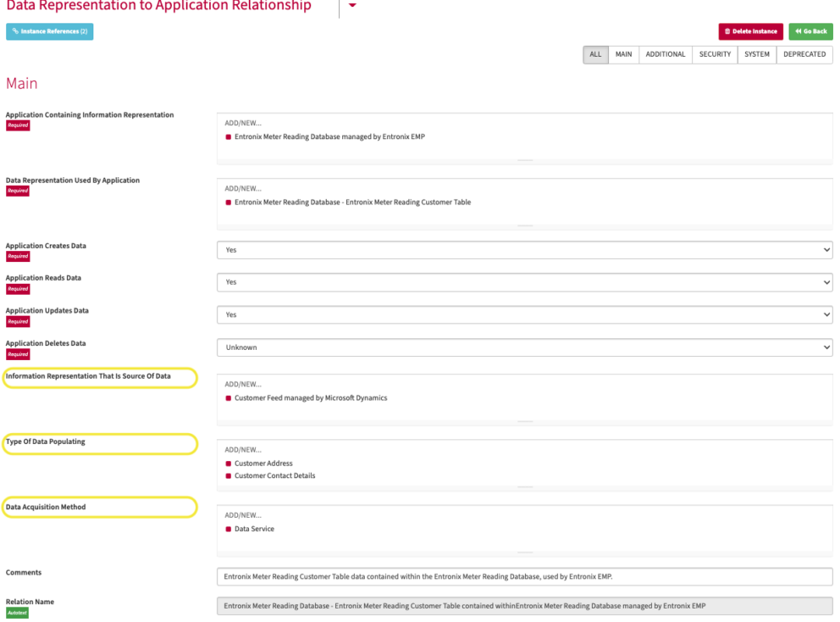
Task: Click inside the Comments text field
Action: (x=524, y=577)
